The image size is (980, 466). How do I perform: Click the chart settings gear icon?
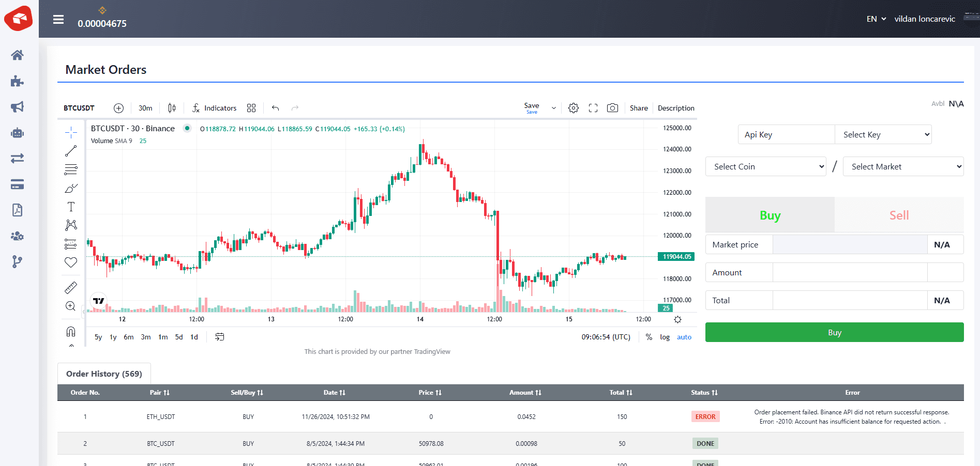click(573, 108)
